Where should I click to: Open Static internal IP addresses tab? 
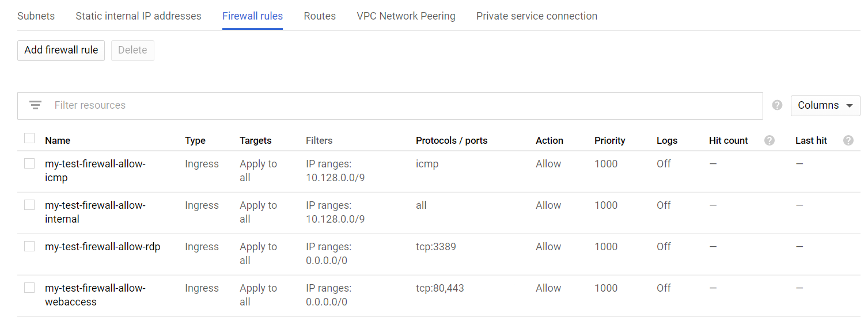pos(138,16)
